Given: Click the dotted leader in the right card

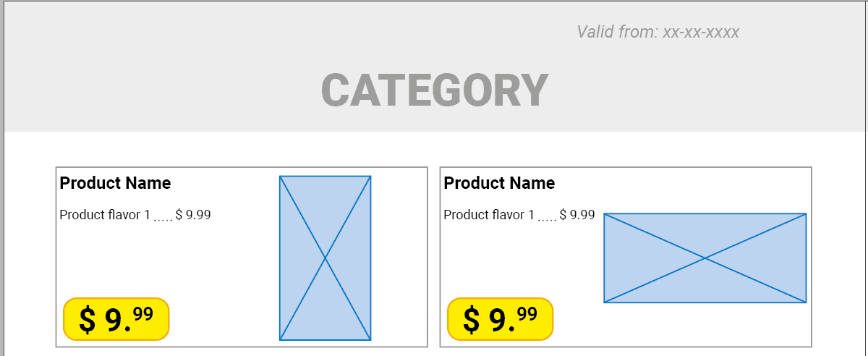Looking at the screenshot, I should (547, 219).
